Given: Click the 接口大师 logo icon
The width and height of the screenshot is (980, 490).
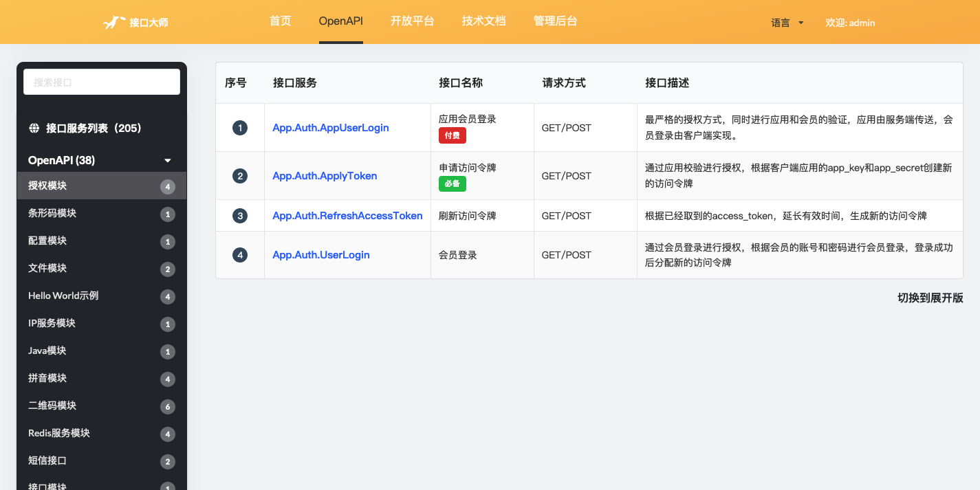Looking at the screenshot, I should 114,23.
